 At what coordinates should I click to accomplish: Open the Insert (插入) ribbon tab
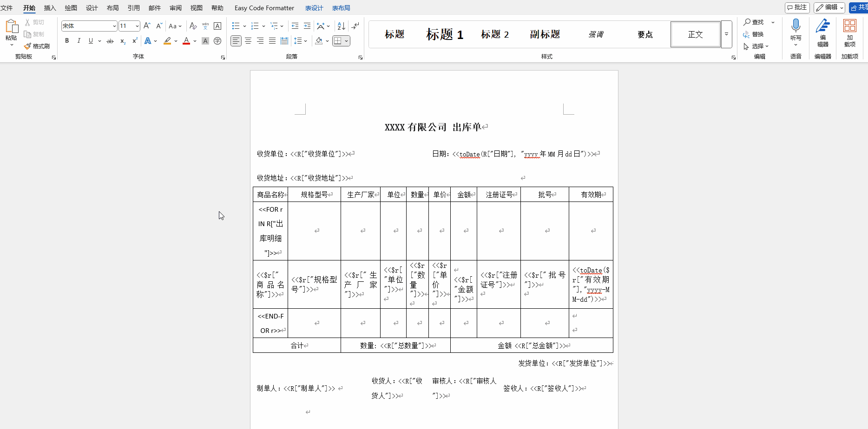coord(50,8)
